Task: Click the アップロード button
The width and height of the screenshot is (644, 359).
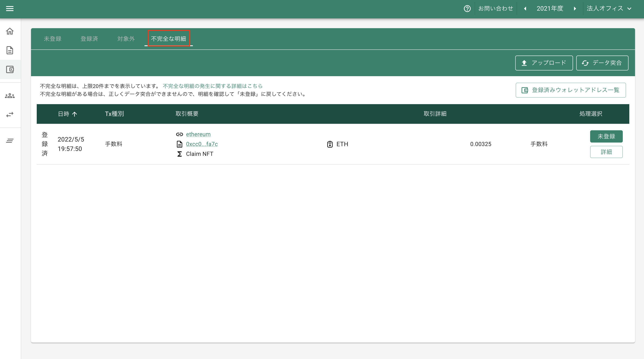Action: pyautogui.click(x=544, y=63)
